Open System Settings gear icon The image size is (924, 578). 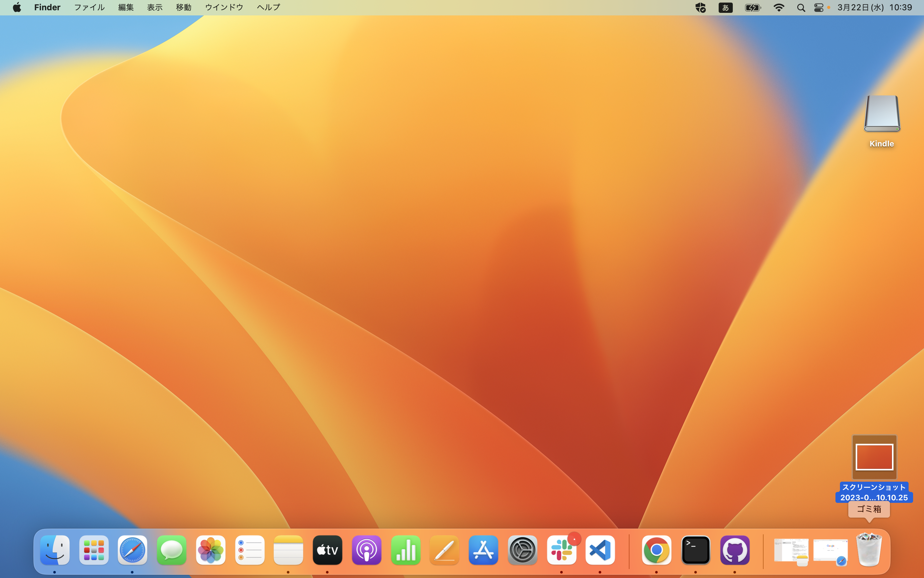(x=523, y=550)
